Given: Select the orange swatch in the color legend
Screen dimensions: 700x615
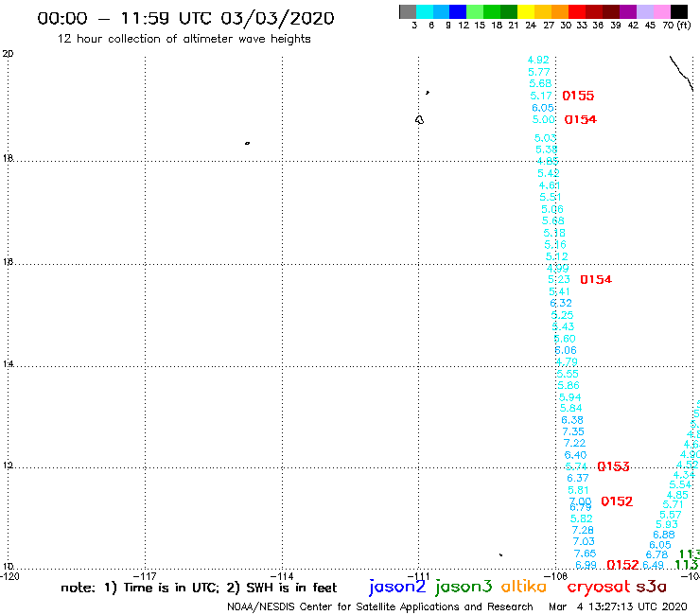Looking at the screenshot, I should tap(559, 11).
